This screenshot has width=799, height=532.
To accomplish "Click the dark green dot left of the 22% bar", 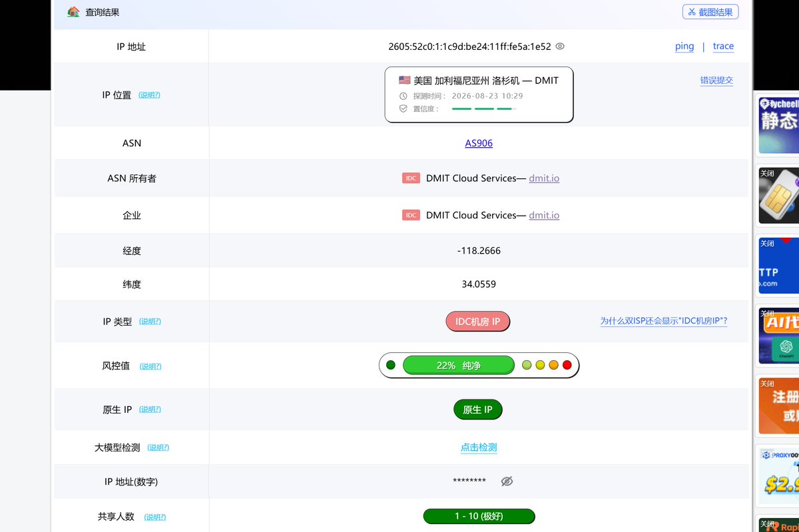I will click(x=391, y=365).
